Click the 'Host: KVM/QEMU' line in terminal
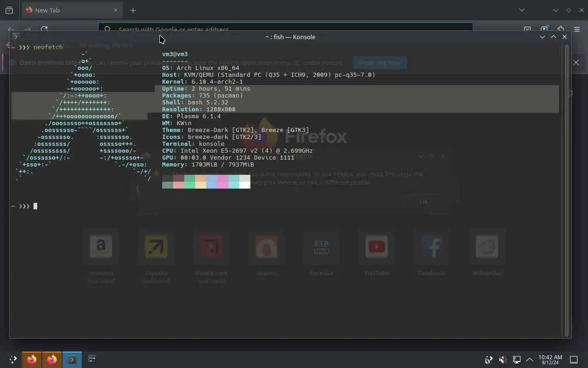This screenshot has height=368, width=588. tap(269, 75)
